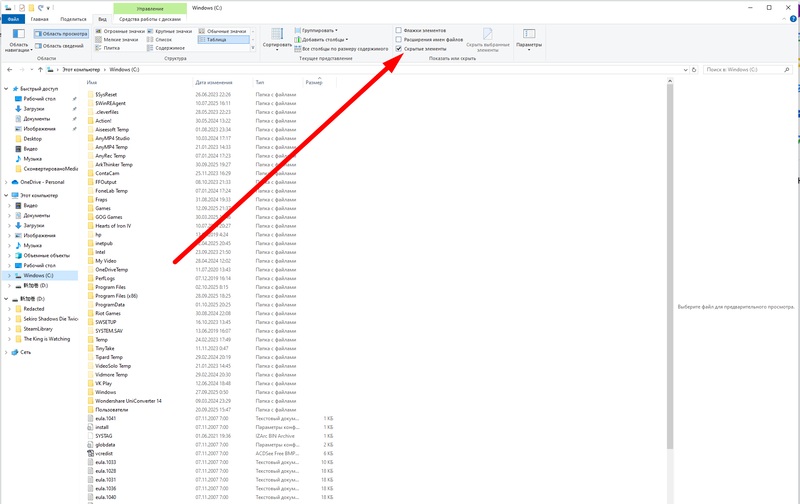The width and height of the screenshot is (800, 504).
Task: Enable Расширения имен файлов checkbox
Action: pos(399,39)
